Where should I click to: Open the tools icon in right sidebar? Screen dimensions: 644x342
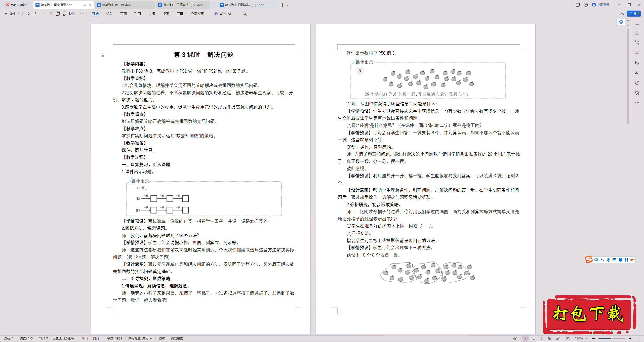[x=637, y=73]
